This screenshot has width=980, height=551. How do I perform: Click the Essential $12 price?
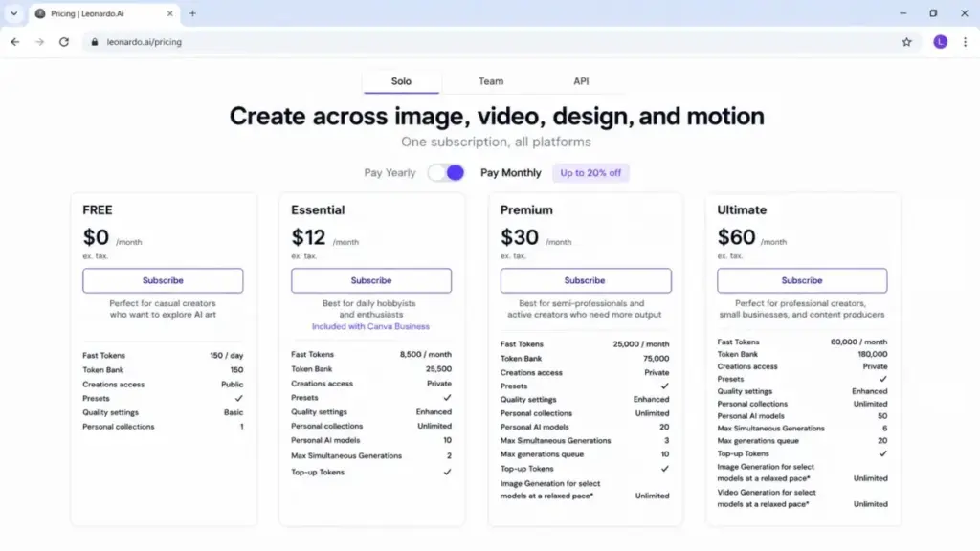tap(308, 237)
